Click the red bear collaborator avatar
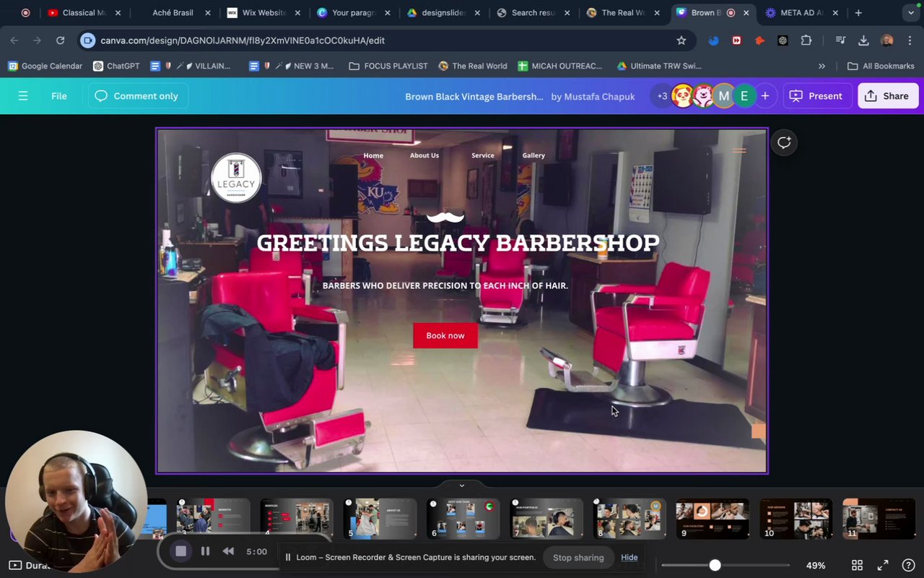 point(703,96)
